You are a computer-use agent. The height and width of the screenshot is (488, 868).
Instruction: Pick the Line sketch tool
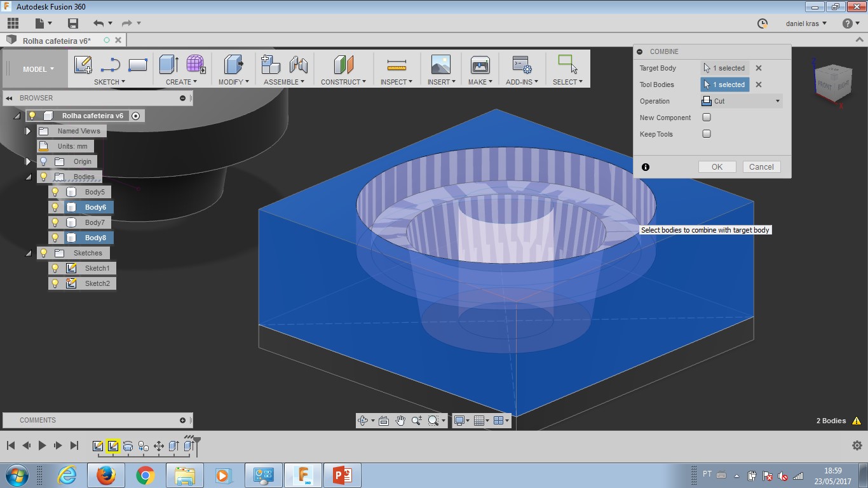point(111,65)
